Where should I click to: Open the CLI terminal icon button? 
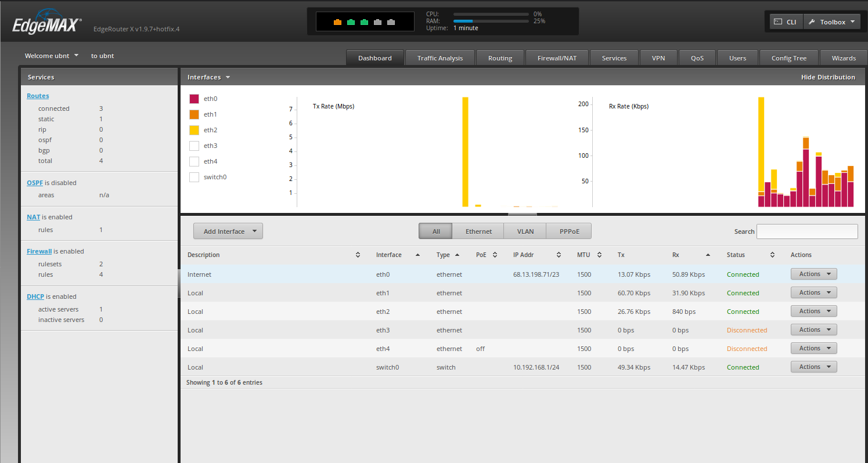(x=786, y=22)
